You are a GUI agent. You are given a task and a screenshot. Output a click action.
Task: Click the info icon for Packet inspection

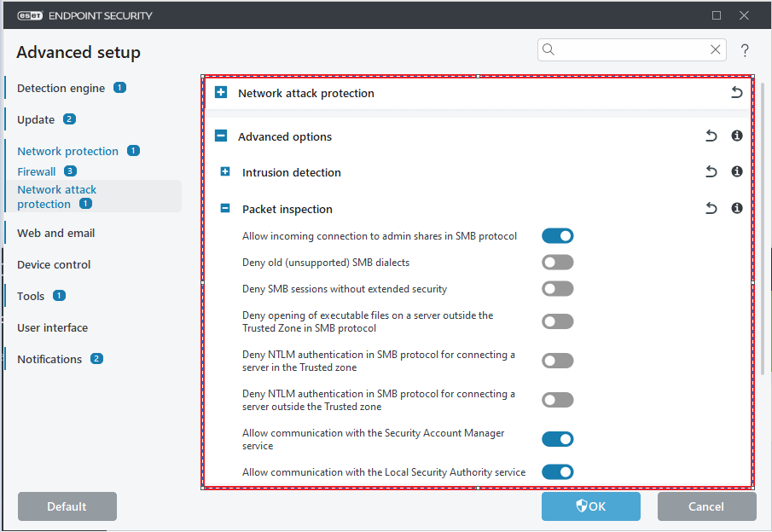737,209
